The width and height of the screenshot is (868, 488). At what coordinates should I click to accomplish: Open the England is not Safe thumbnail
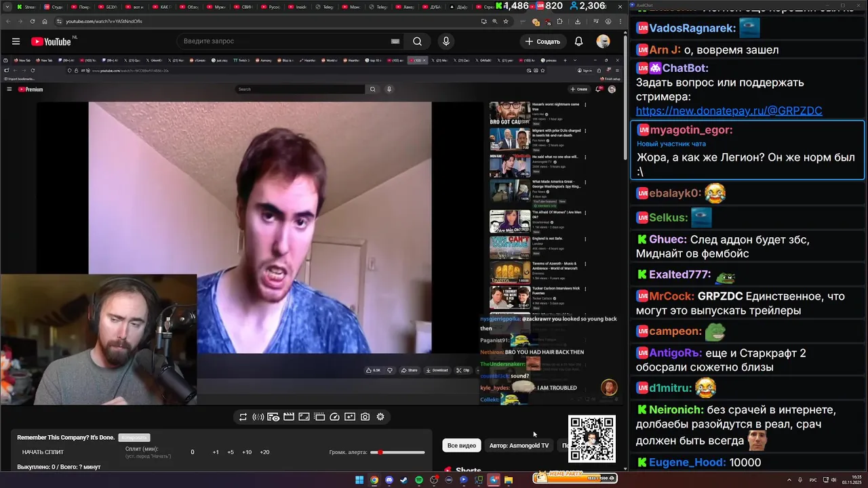(510, 247)
